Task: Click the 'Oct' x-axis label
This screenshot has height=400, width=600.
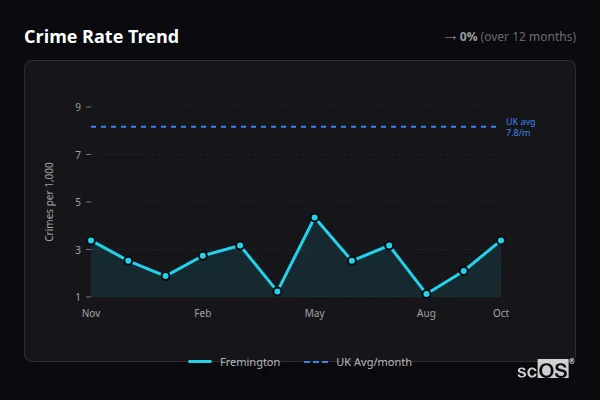Action: pos(501,313)
